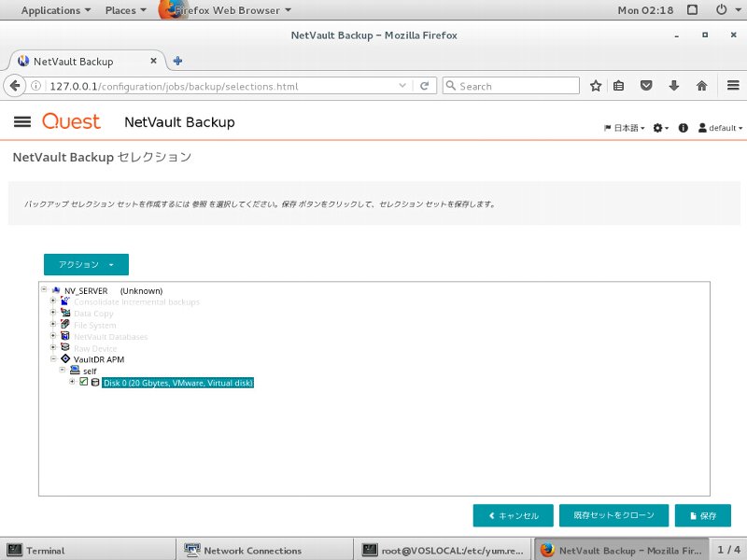747x560 pixels.
Task: Collapse the NV_SERVER tree node
Action: click(x=44, y=289)
